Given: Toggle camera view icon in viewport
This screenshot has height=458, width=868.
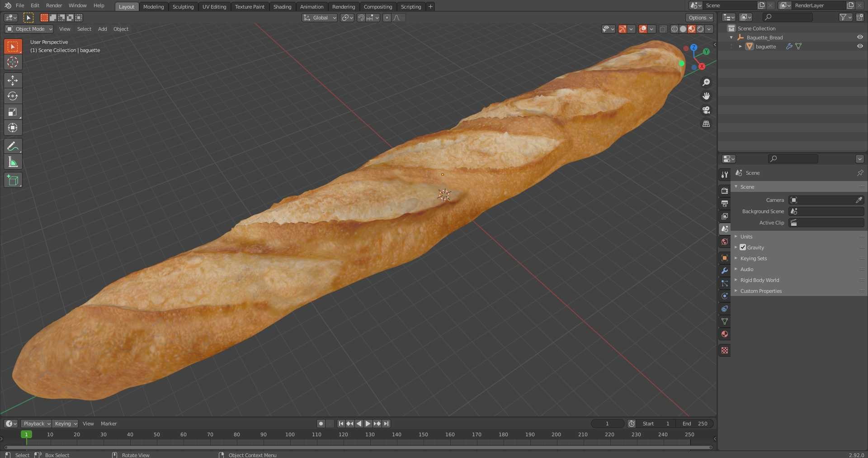Looking at the screenshot, I should tap(706, 110).
